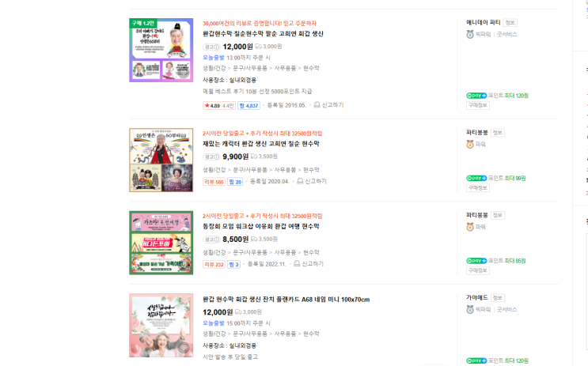Select the 현수막 category in the first listing's breadcrumb
The width and height of the screenshot is (588, 366).
coord(311,68)
